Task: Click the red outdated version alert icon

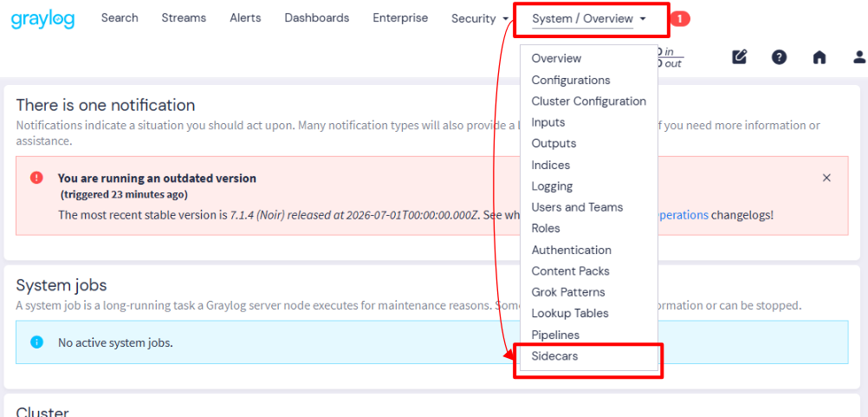Action: (x=36, y=178)
